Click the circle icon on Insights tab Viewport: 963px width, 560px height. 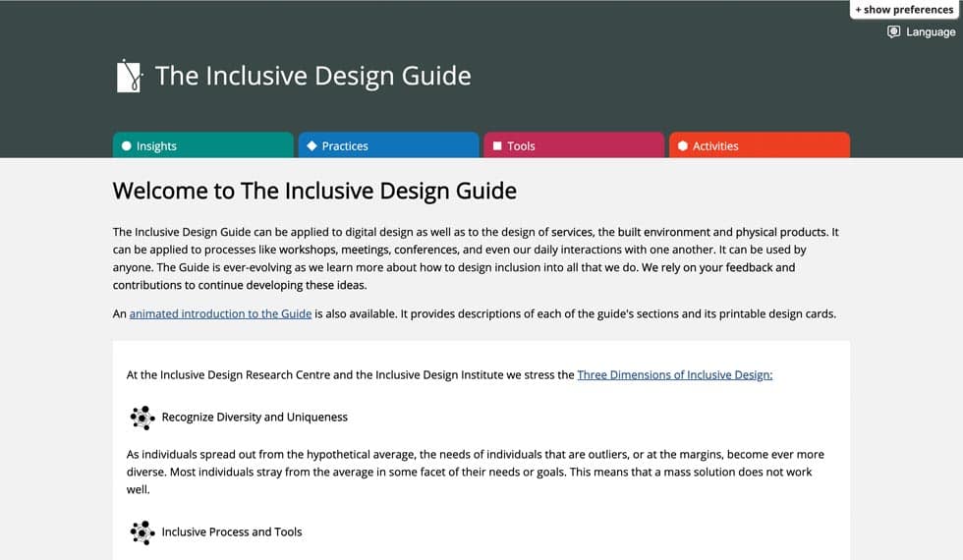pos(127,146)
